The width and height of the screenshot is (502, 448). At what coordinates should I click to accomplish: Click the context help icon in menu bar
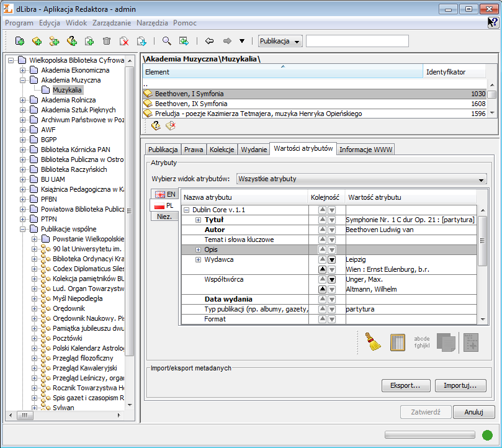pyautogui.click(x=493, y=23)
